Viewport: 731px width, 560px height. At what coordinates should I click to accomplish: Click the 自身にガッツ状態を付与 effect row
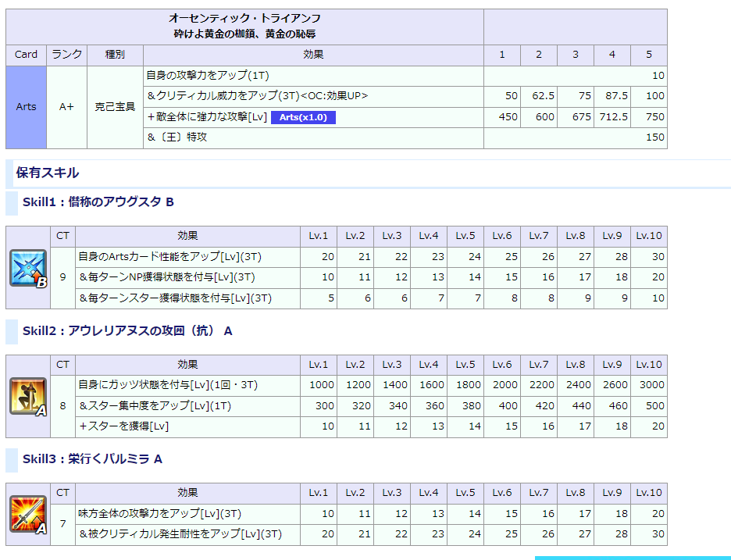168,385
